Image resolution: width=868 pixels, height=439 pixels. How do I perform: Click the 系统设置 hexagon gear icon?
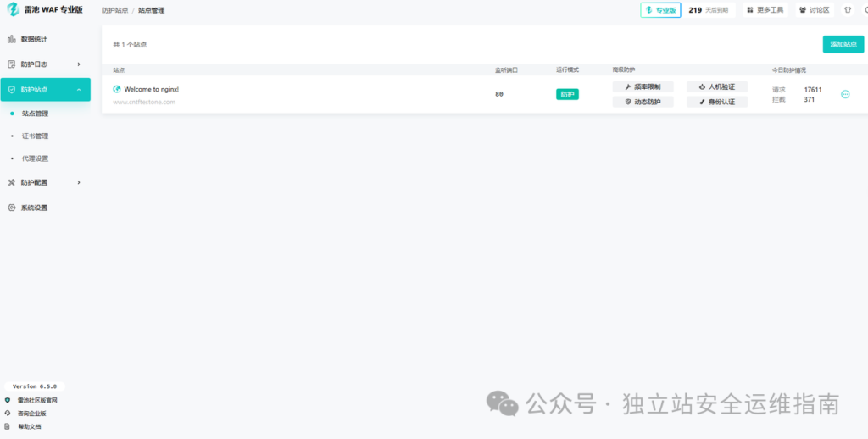pos(12,208)
